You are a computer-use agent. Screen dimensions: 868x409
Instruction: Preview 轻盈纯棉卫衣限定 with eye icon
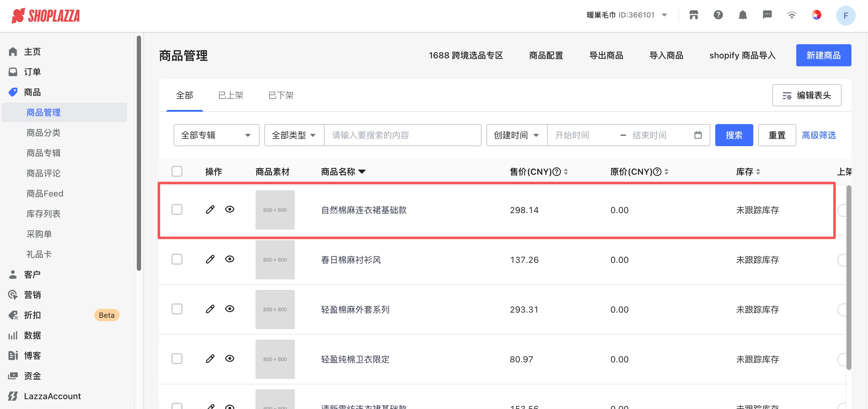click(230, 358)
